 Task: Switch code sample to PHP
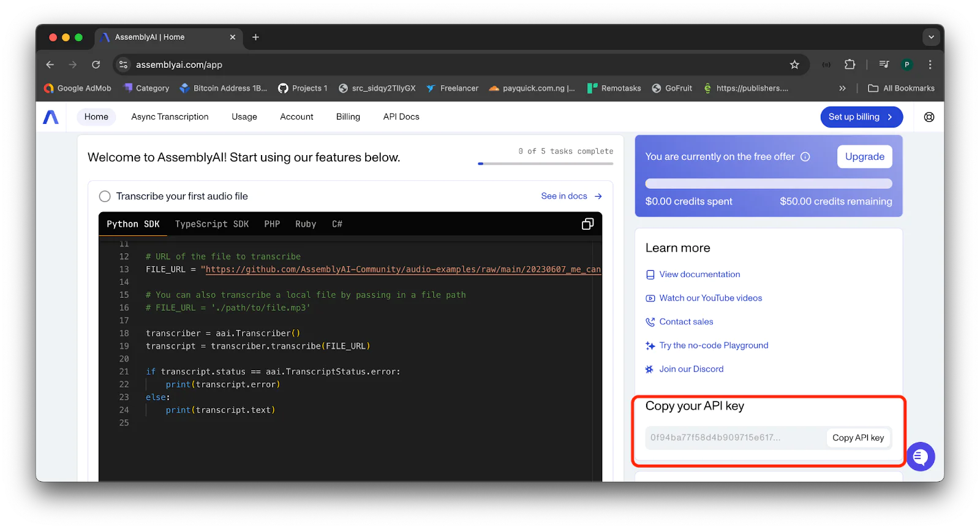(x=272, y=224)
